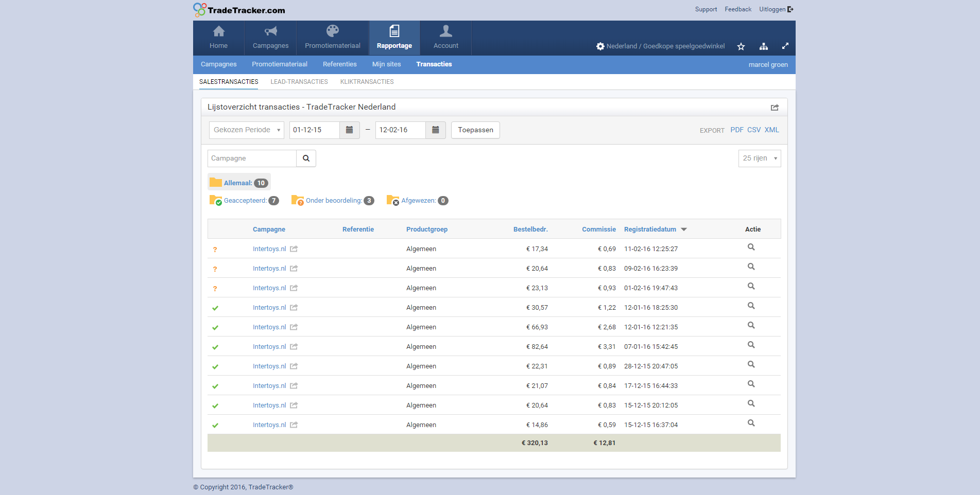
Task: Click the end date field 12-02-16
Action: 401,130
